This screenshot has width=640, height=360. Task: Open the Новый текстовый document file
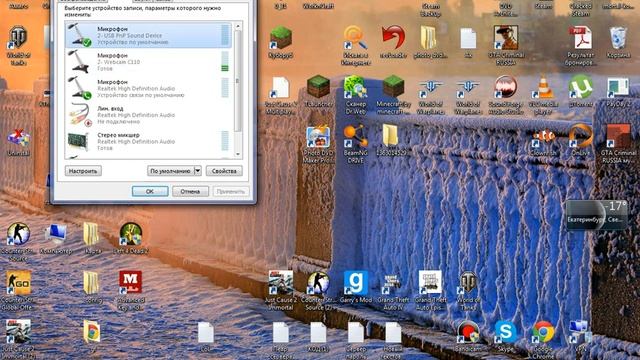pos(393,340)
